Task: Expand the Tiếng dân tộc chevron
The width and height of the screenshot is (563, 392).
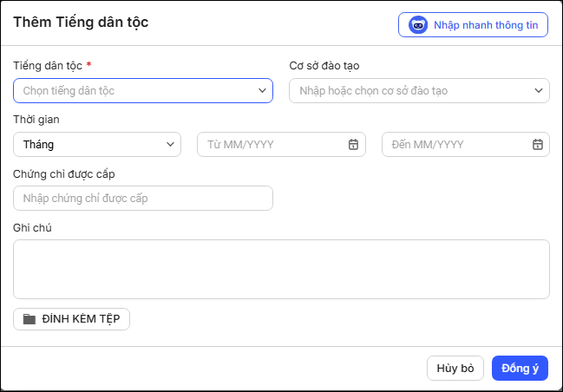Action: click(x=263, y=91)
